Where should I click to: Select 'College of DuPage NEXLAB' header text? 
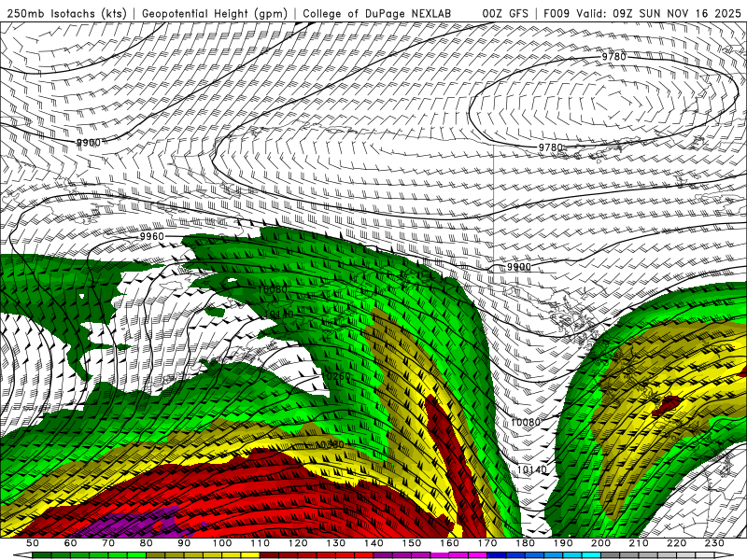point(377,14)
